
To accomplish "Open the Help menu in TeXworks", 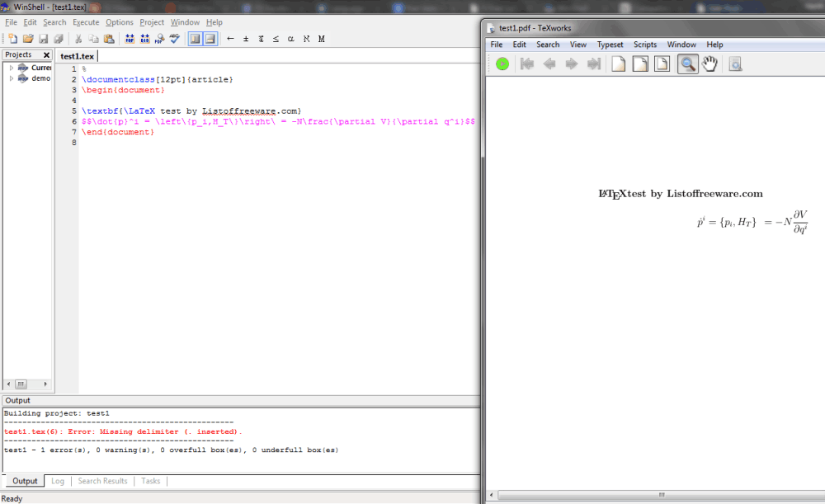I will 714,45.
